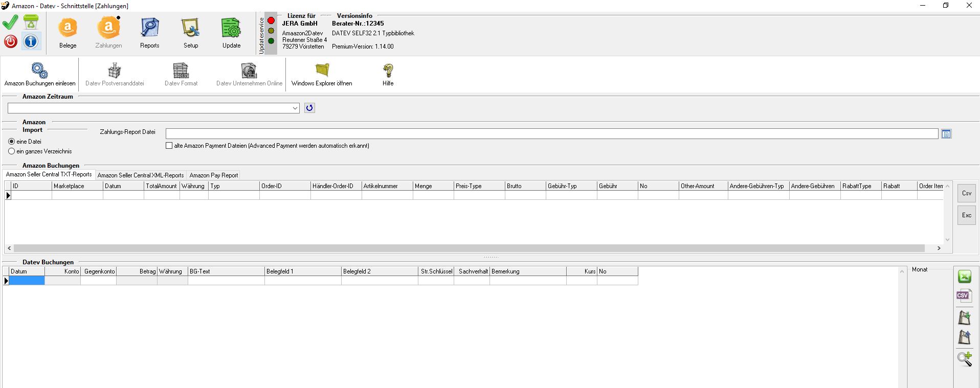980x388 pixels.
Task: Click the Belegfeld 1 column header
Action: [x=303, y=271]
